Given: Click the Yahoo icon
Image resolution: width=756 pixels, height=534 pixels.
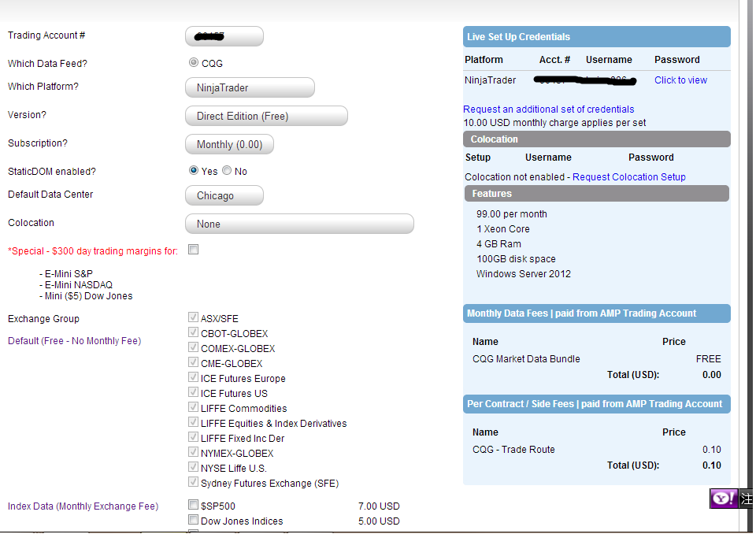Looking at the screenshot, I should (724, 499).
